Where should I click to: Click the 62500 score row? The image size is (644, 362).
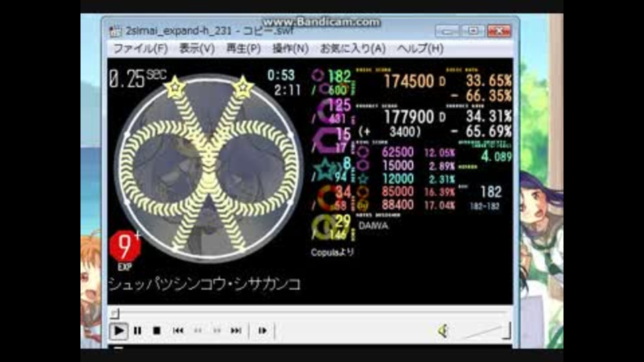pyautogui.click(x=405, y=152)
